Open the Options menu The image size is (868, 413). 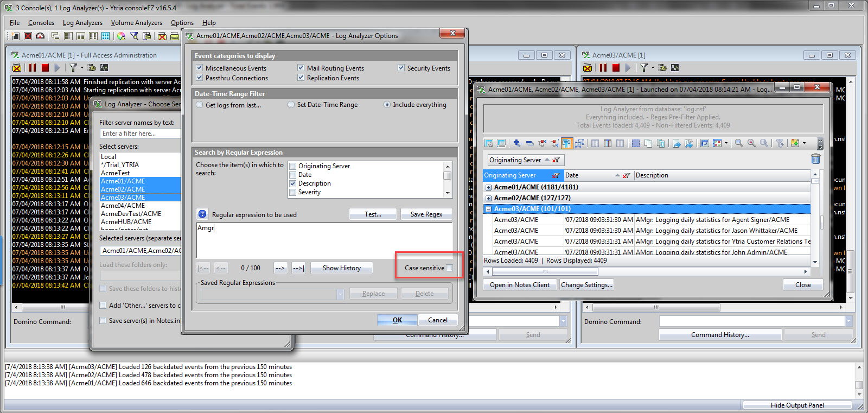click(x=182, y=23)
